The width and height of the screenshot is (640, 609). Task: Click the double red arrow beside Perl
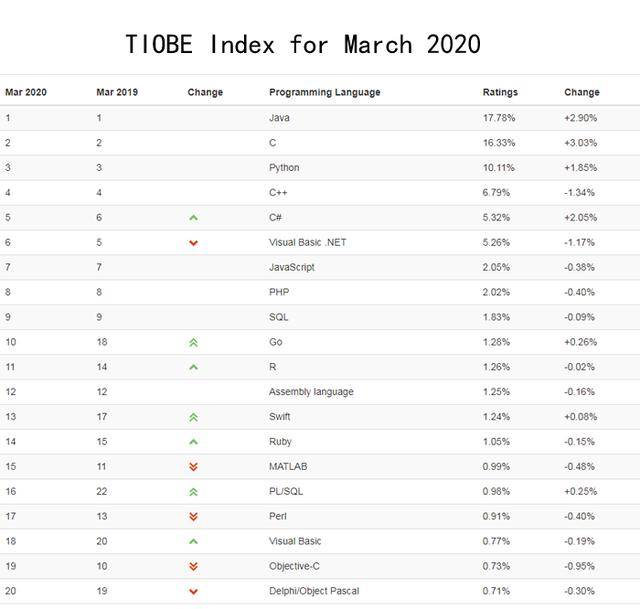pos(193,517)
